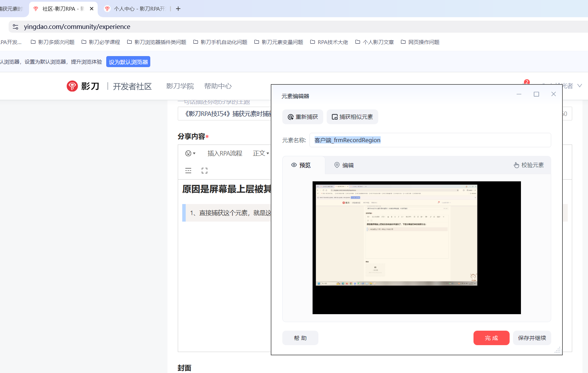Click 保存并继续 save and continue

point(532,338)
